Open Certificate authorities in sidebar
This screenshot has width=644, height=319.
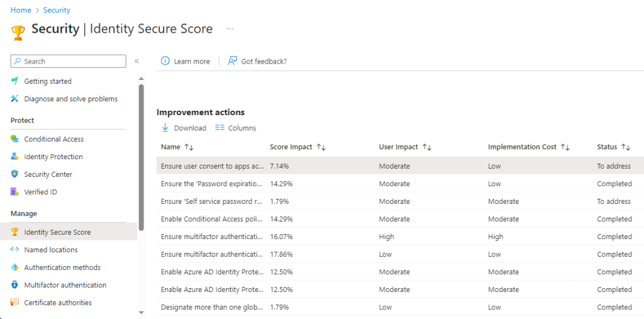(57, 303)
